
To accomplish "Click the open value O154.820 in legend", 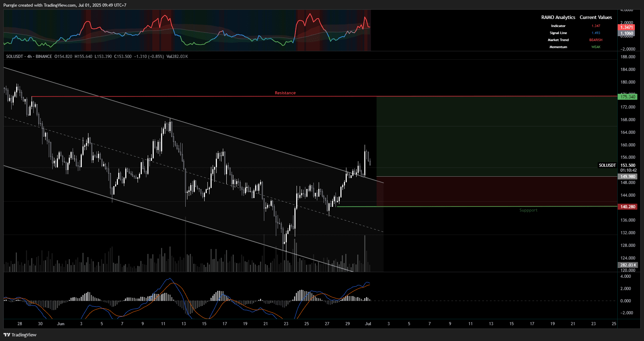I will (x=63, y=57).
